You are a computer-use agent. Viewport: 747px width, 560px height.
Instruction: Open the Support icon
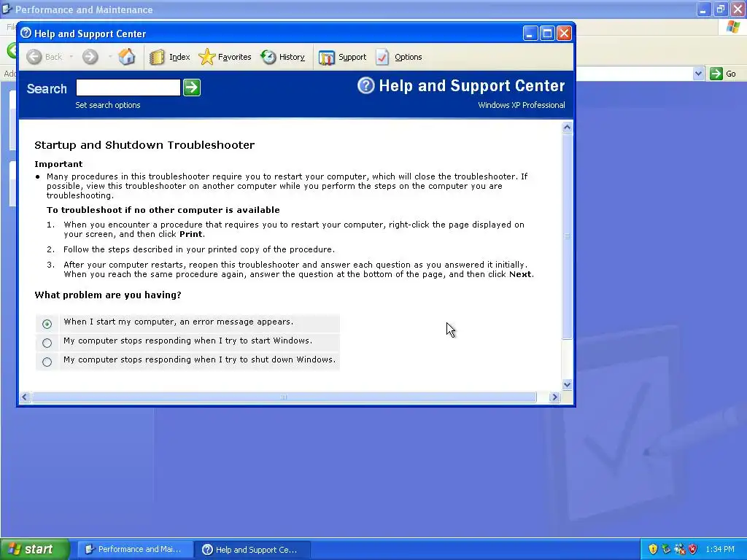[x=327, y=58]
